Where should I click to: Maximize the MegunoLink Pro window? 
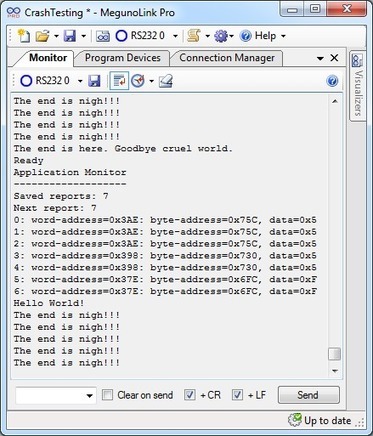pos(315,10)
